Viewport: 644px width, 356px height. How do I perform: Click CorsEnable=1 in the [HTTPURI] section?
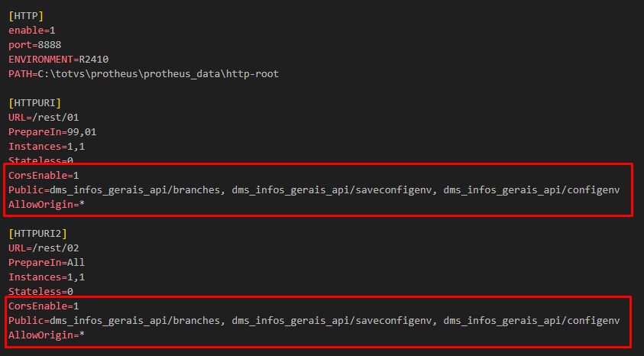point(44,175)
